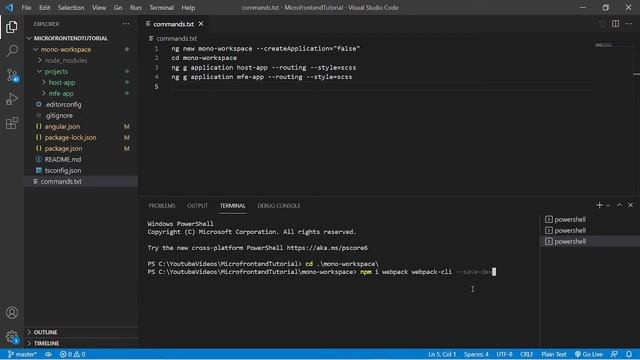
Task: Open the notifications bell
Action: 629,354
